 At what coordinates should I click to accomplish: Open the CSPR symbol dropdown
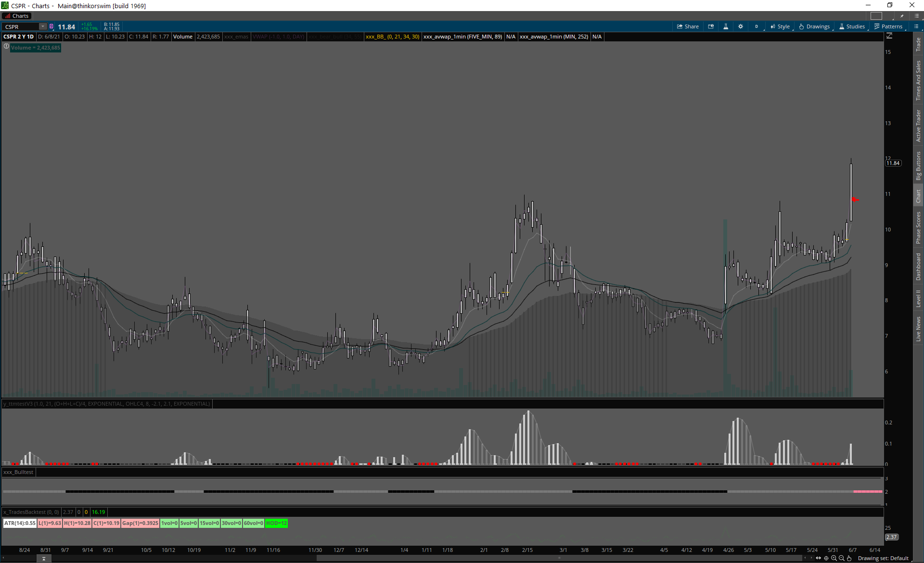click(x=43, y=26)
